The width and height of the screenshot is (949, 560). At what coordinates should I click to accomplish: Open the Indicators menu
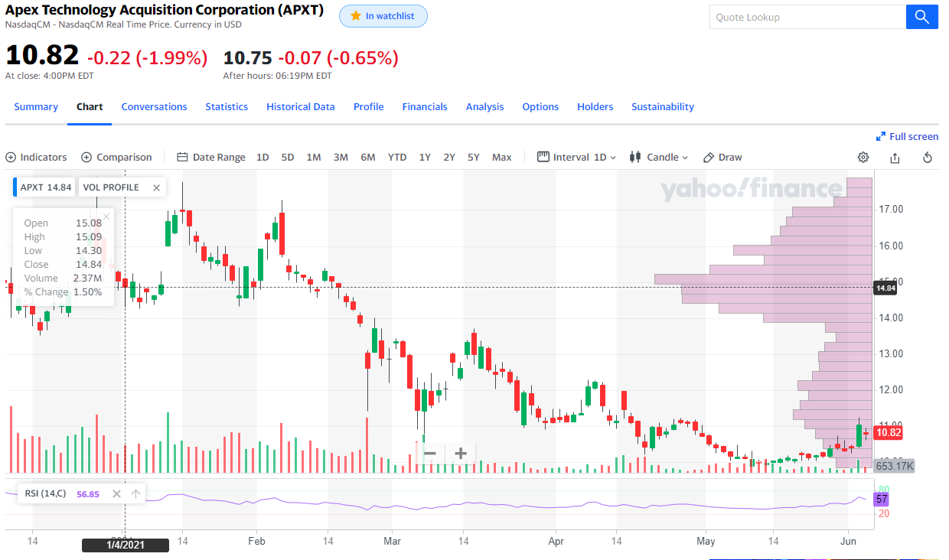[x=36, y=157]
